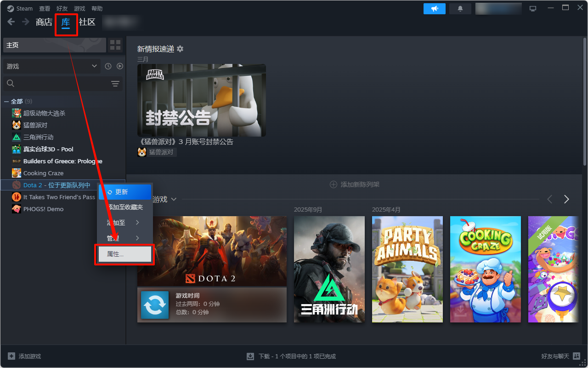Click Cooking Craze list icon

click(x=17, y=173)
